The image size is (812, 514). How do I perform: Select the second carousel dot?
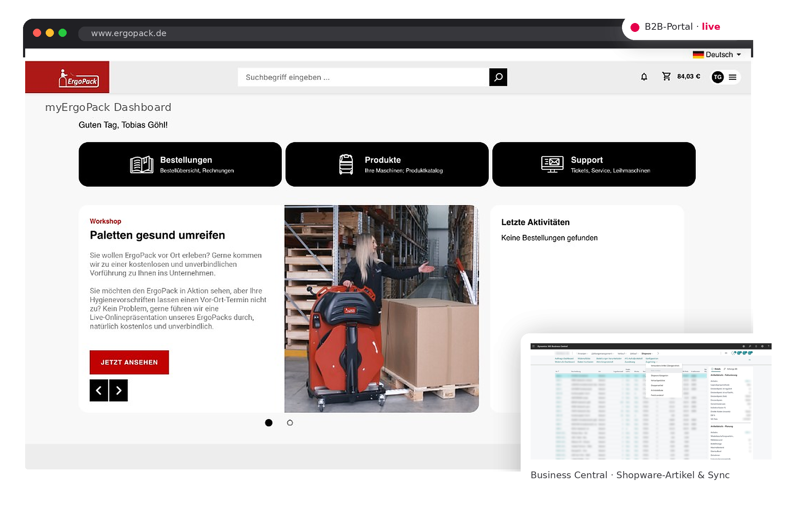[290, 423]
